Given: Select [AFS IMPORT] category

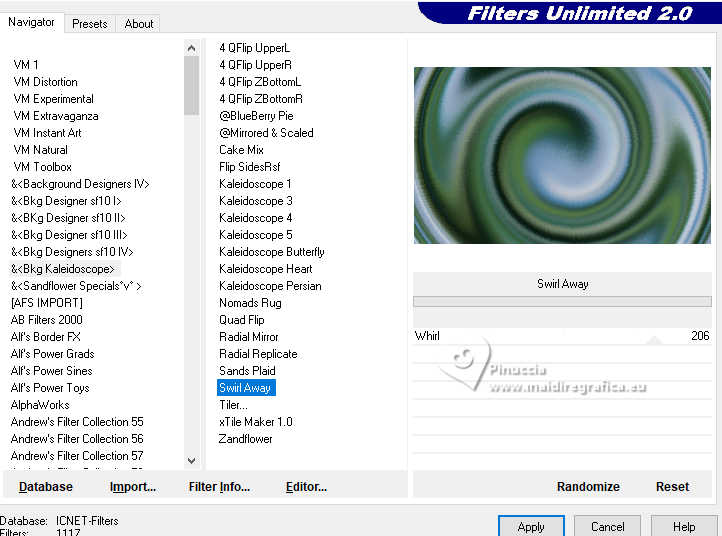Looking at the screenshot, I should click(47, 303).
